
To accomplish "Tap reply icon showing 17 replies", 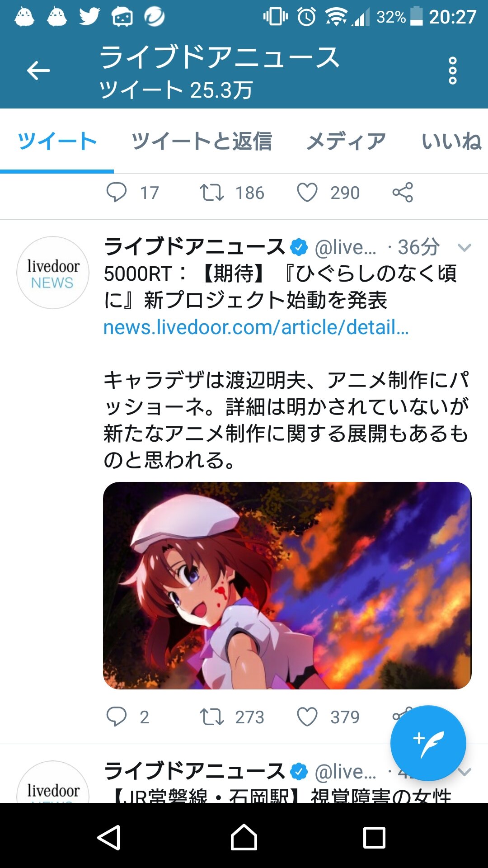I will (x=117, y=192).
